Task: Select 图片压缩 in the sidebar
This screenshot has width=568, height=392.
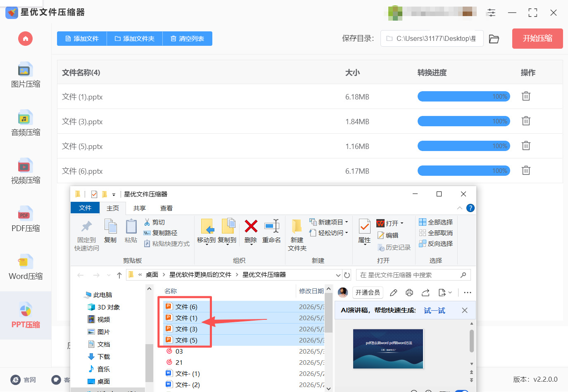Action: [26, 75]
